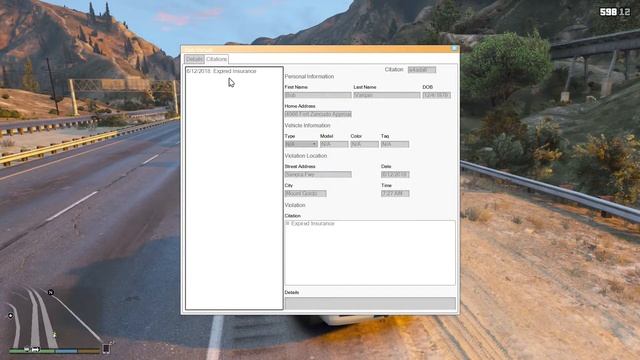Click the Home Address field
Screen dimensions: 640x360
(x=318, y=114)
